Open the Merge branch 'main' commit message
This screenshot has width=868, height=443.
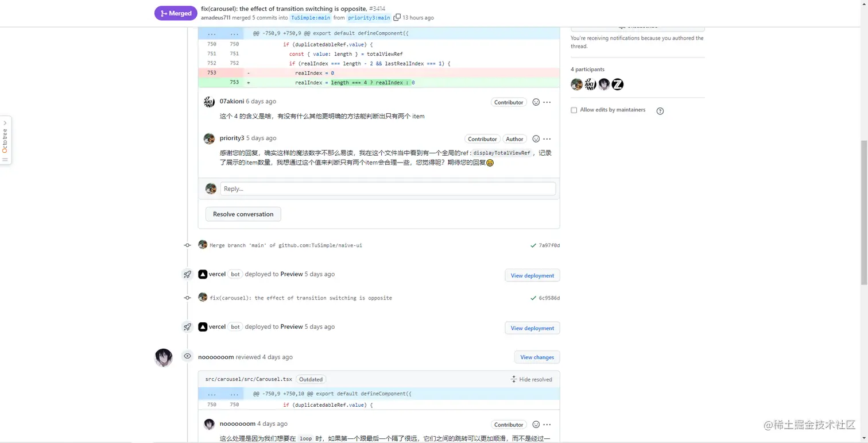(x=286, y=245)
